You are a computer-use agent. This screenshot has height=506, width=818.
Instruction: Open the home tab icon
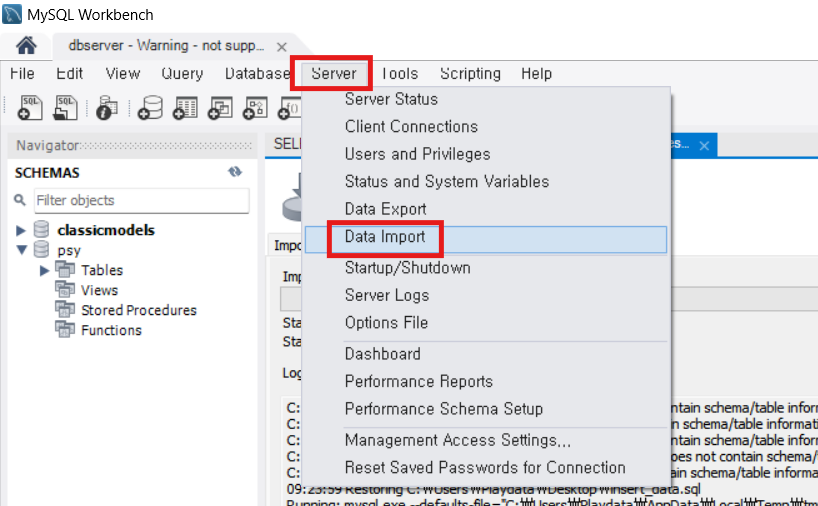tap(26, 46)
